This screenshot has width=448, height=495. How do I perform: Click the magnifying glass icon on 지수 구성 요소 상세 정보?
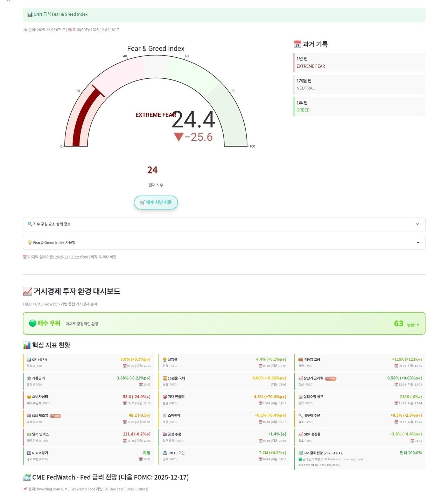tap(29, 224)
